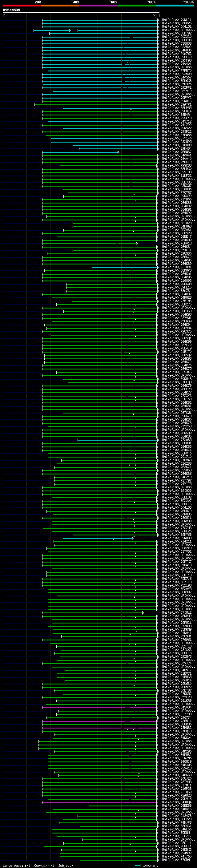Click the label UniRef100_Q56WS7

coord(176,152)
